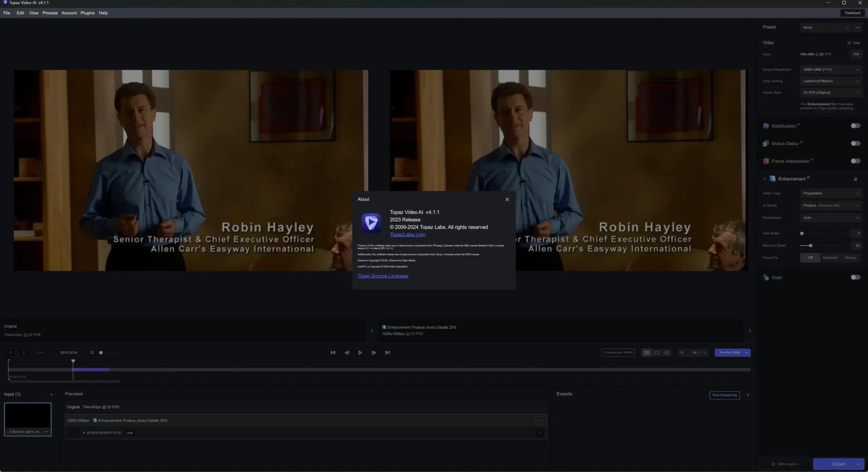Click the timeline zoom magnifier icon
This screenshot has height=472, width=868.
[92, 352]
